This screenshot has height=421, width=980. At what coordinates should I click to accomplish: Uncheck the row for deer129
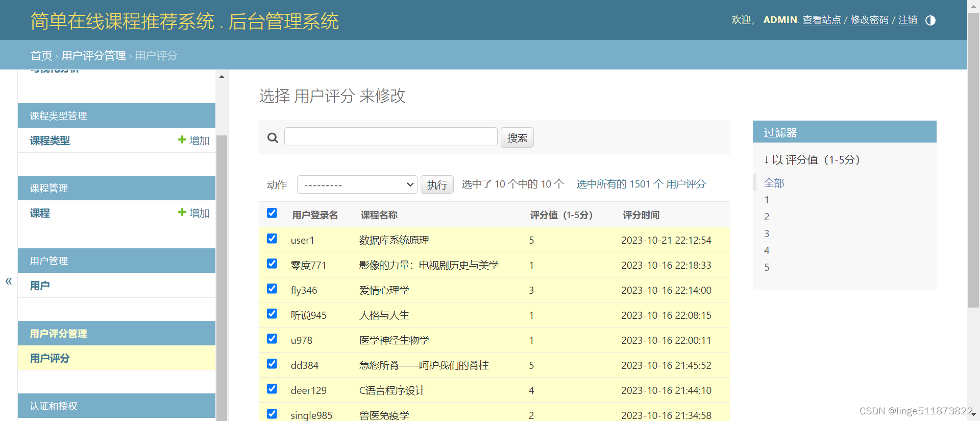tap(272, 389)
